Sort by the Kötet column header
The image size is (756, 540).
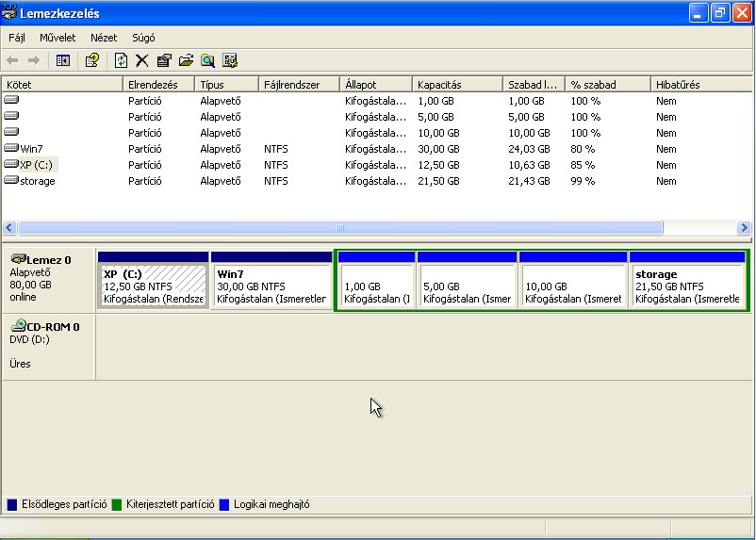[62, 85]
